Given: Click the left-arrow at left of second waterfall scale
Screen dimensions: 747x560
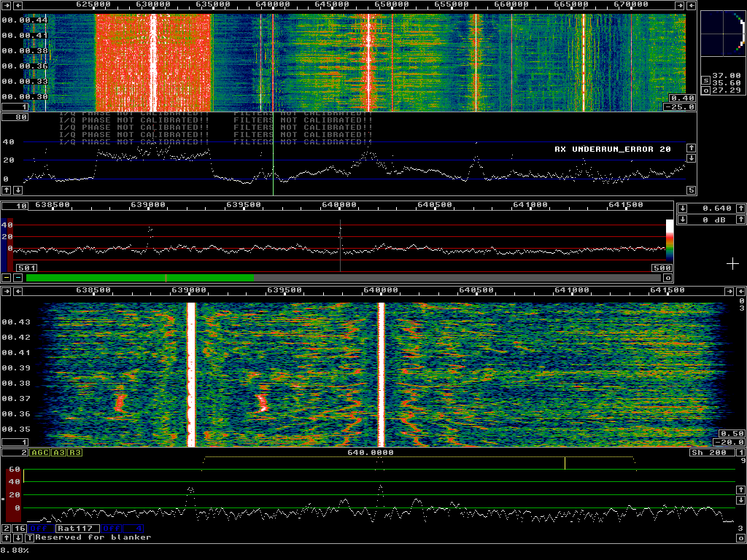Looking at the screenshot, I should tap(18, 291).
